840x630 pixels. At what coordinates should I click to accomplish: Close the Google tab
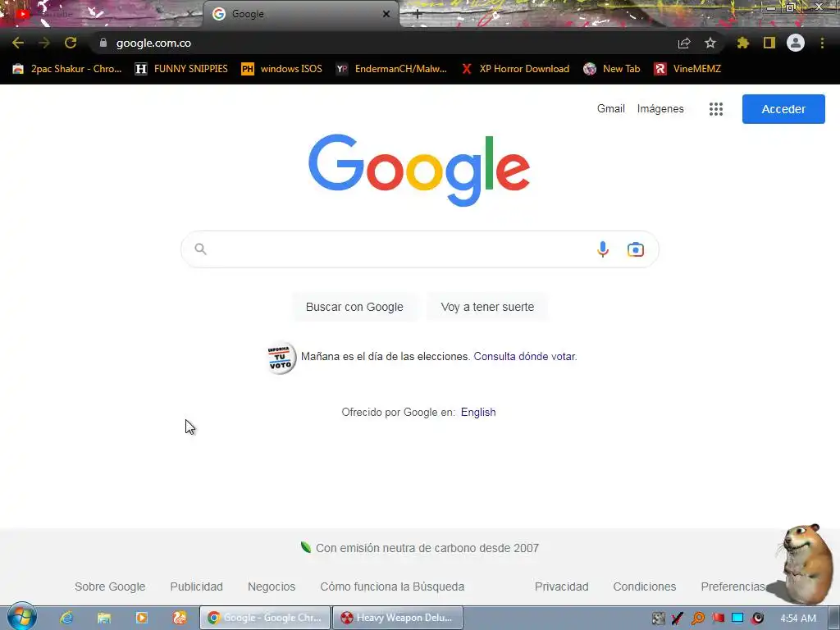[x=386, y=14]
